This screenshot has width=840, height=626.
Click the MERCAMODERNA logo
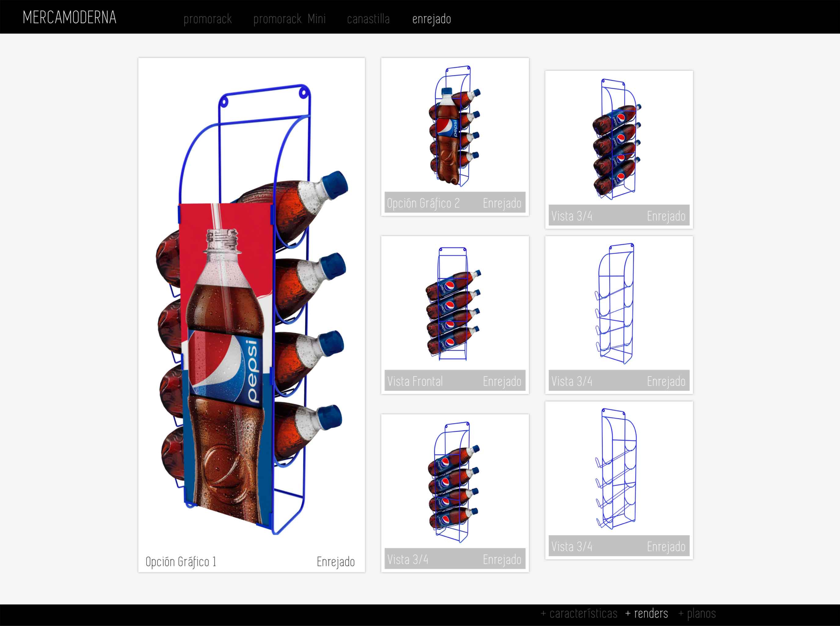69,17
